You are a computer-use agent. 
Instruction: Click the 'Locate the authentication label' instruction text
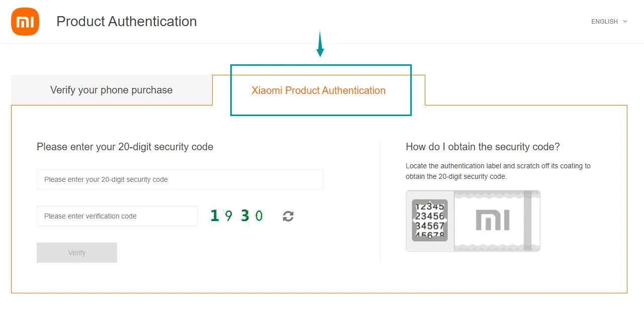point(498,171)
